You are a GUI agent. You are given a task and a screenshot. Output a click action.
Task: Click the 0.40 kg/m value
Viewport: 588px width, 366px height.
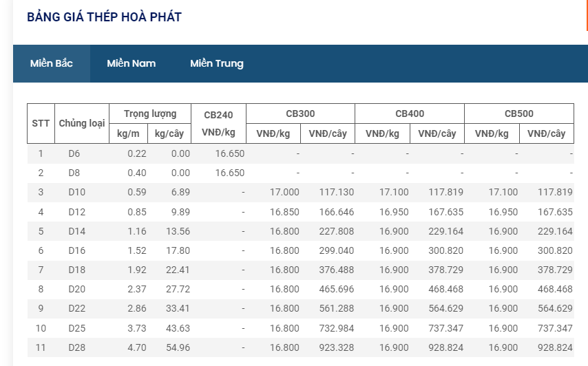137,173
